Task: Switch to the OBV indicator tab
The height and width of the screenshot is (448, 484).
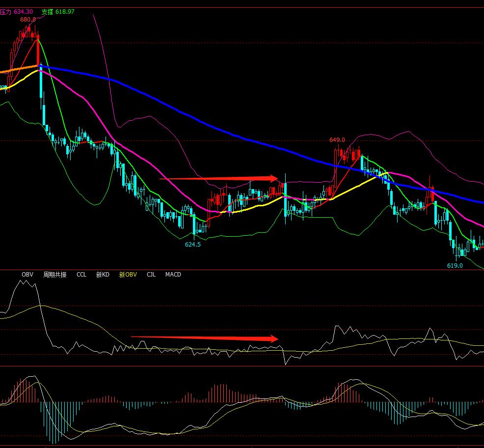Action: tap(27, 275)
